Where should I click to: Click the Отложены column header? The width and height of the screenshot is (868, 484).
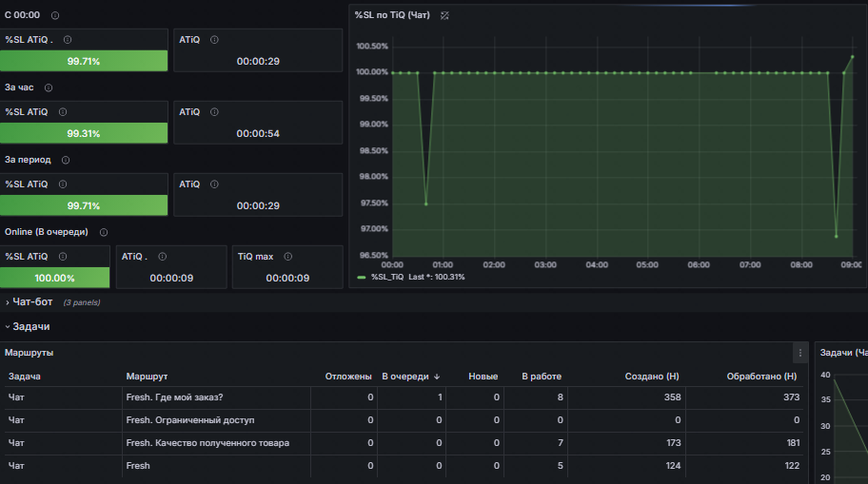pyautogui.click(x=348, y=377)
